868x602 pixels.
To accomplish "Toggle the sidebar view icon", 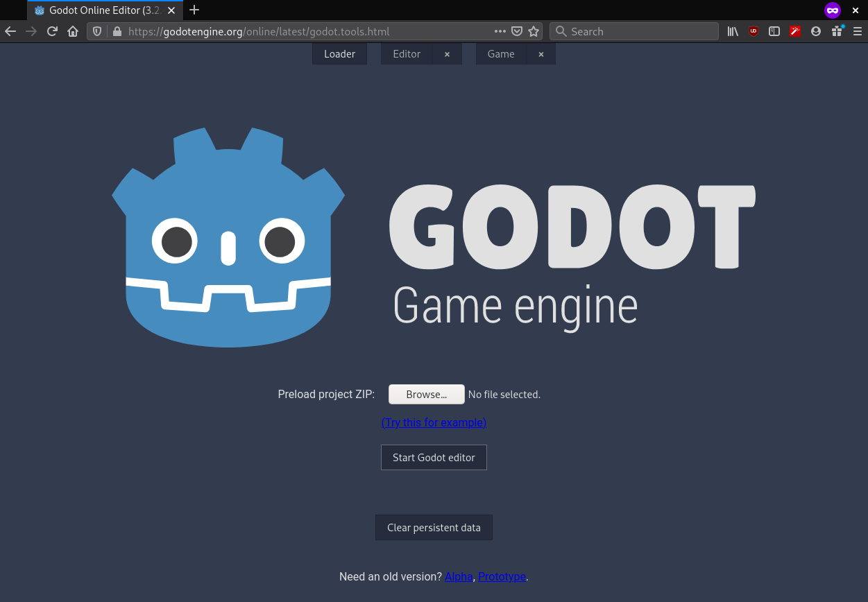I will pos(774,31).
